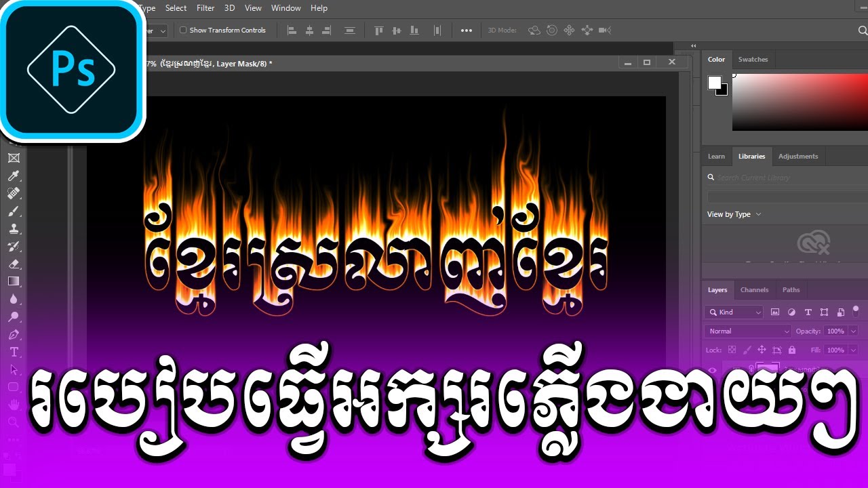This screenshot has width=868, height=488.
Task: Toggle adjustment layer filter in Layers panel
Action: click(791, 312)
